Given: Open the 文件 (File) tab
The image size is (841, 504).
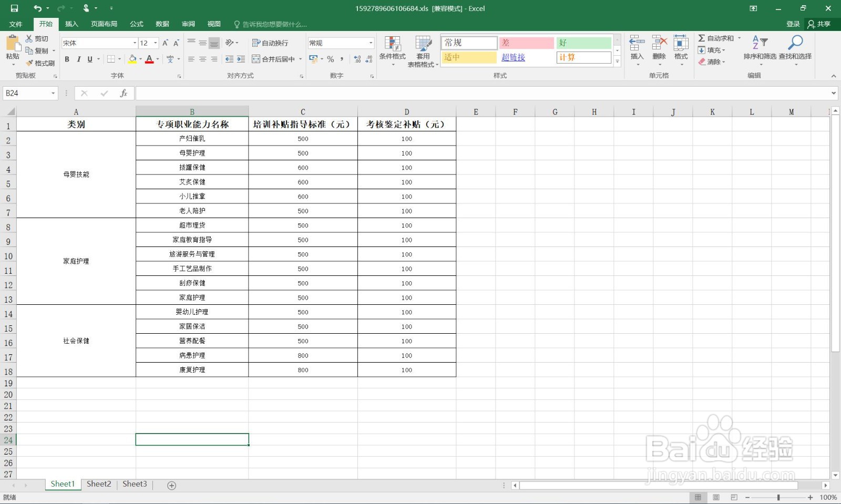Looking at the screenshot, I should tap(16, 24).
